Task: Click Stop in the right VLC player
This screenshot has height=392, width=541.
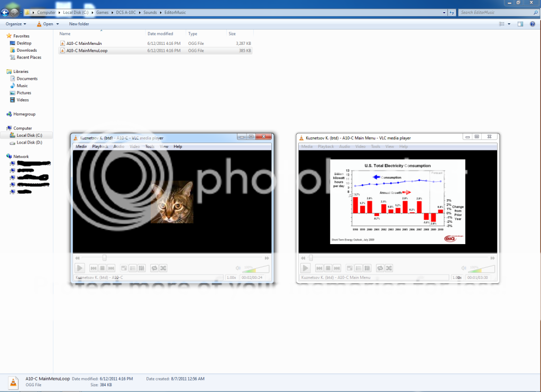Action: pyautogui.click(x=327, y=268)
